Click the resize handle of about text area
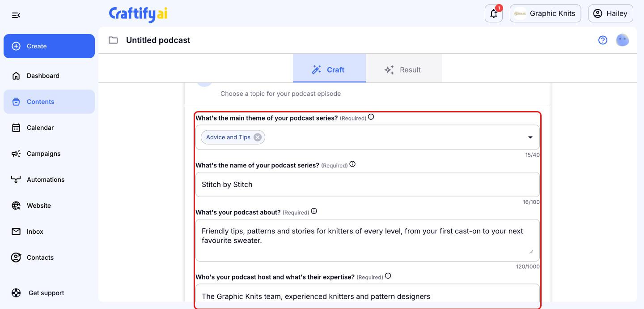644x309 pixels. [531, 251]
